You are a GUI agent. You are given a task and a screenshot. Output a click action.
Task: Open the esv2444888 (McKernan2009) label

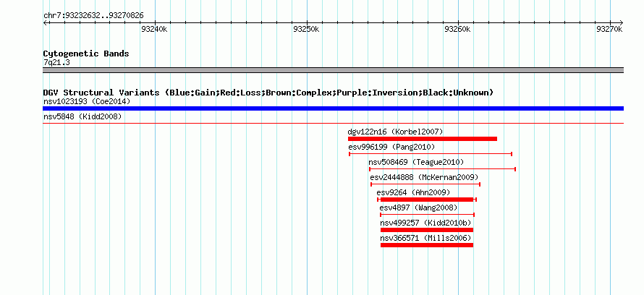(424, 177)
